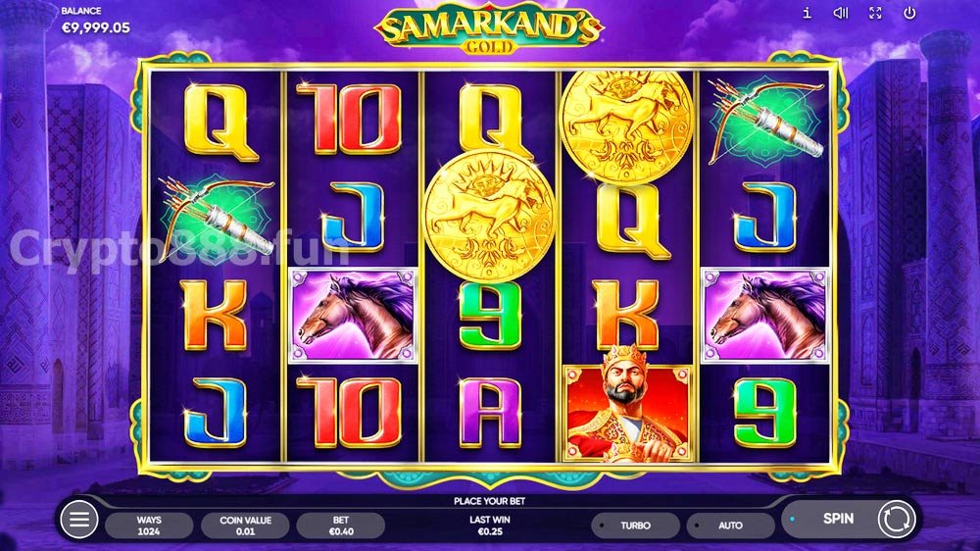The height and width of the screenshot is (551, 980).
Task: Click the horse symbol on reel two
Action: click(x=353, y=316)
